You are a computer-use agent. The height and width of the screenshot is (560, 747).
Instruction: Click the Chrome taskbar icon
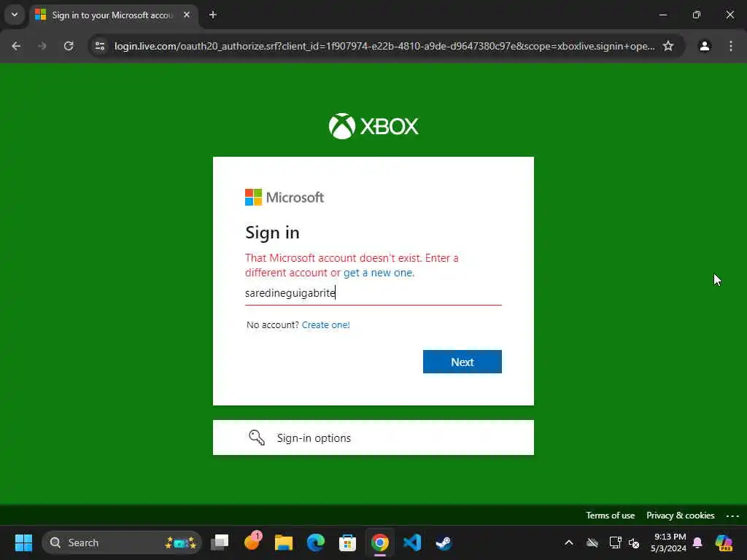click(379, 542)
